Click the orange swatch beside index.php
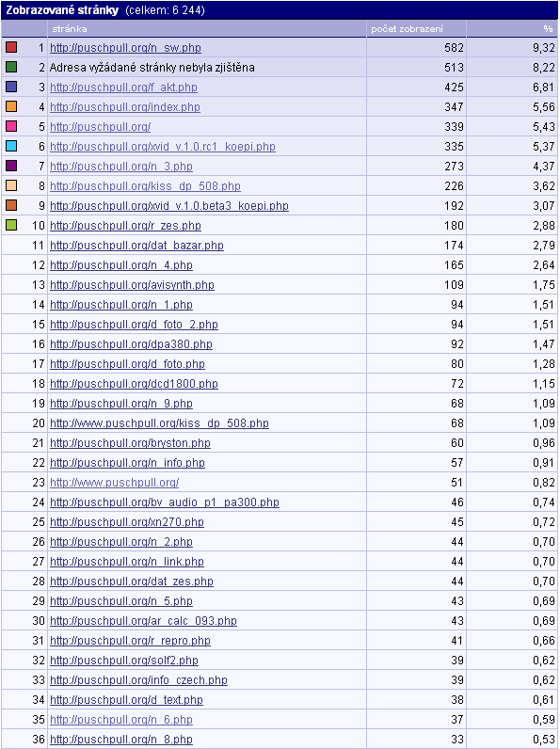 [11, 106]
